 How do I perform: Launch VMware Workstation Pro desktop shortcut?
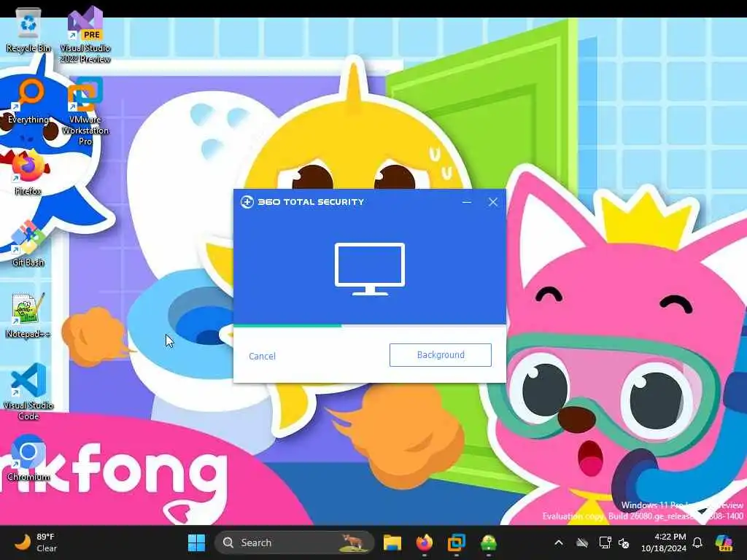pos(85,112)
